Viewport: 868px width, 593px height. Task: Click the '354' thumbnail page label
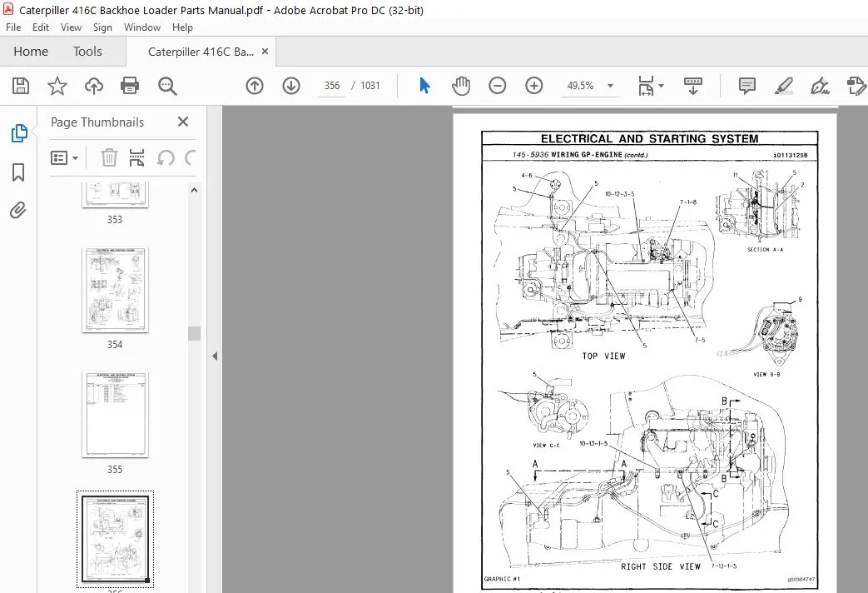(x=115, y=345)
